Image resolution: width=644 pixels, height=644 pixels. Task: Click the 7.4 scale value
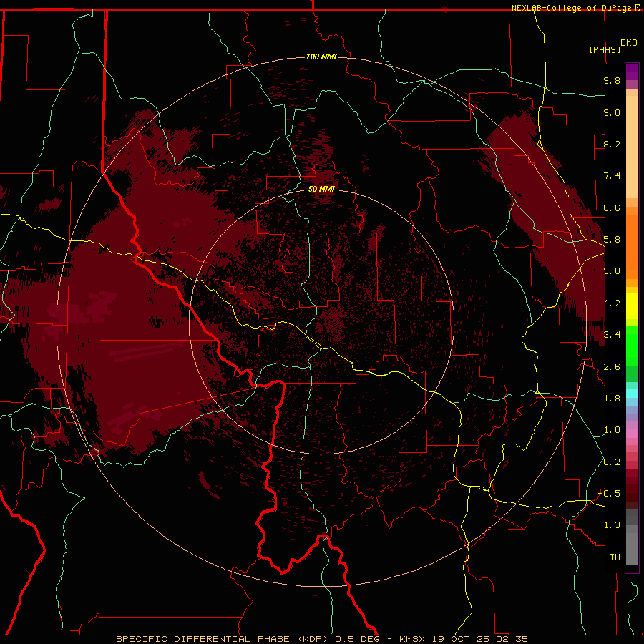pyautogui.click(x=612, y=176)
